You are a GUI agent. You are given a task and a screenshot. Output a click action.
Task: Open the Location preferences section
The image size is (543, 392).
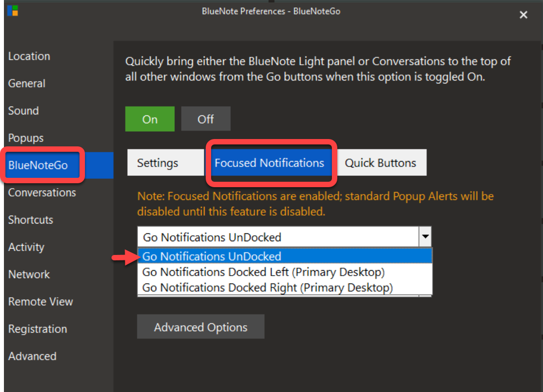pyautogui.click(x=29, y=56)
